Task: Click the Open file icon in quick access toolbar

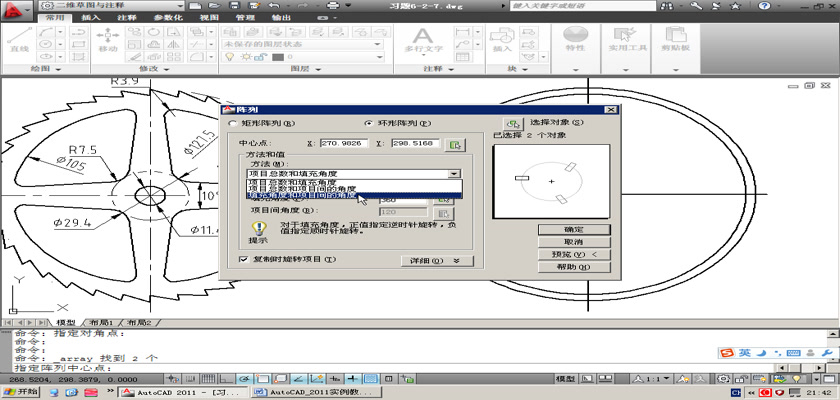Action: click(x=215, y=6)
